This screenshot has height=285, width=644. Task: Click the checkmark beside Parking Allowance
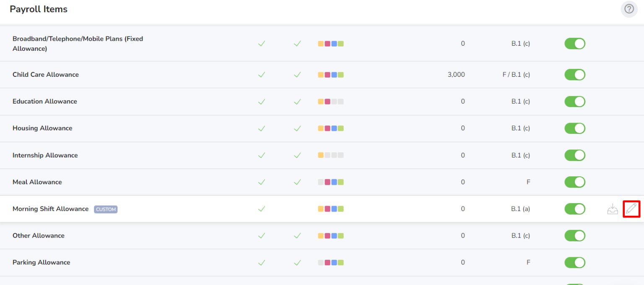click(262, 262)
